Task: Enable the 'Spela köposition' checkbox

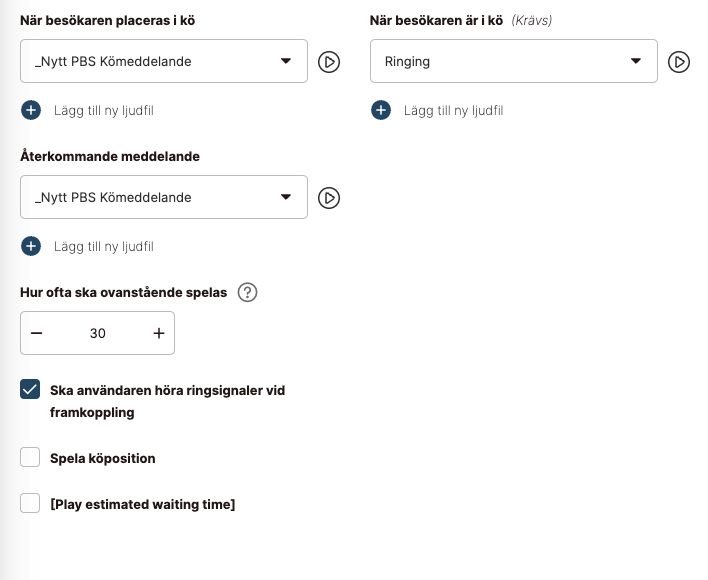Action: click(x=30, y=458)
